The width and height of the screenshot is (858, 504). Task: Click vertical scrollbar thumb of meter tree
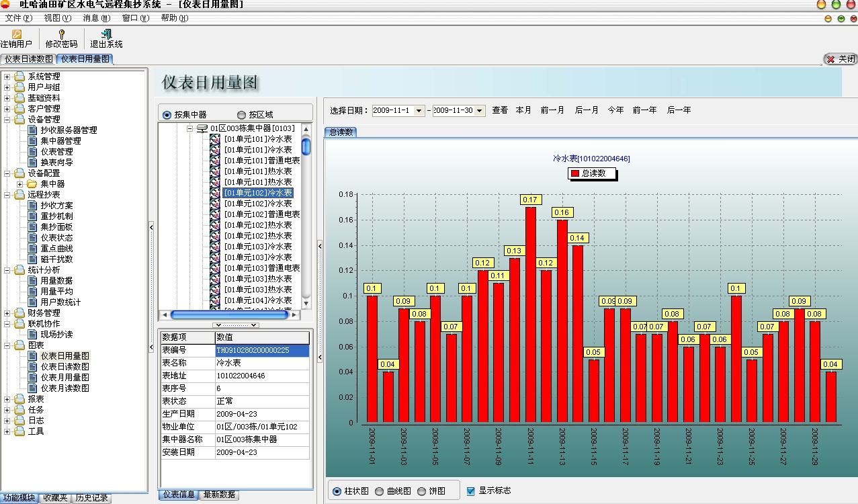pyautogui.click(x=306, y=146)
